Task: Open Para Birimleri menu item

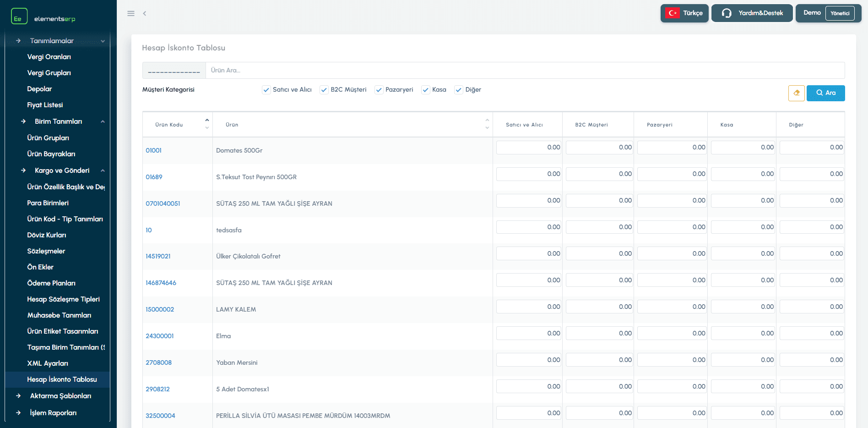Action: [48, 203]
